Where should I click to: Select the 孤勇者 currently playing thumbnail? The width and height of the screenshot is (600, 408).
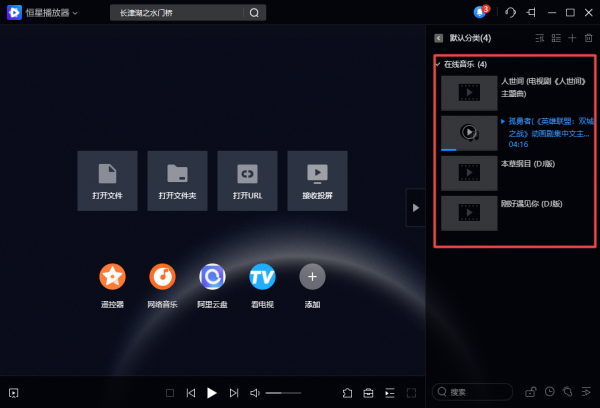click(x=469, y=133)
